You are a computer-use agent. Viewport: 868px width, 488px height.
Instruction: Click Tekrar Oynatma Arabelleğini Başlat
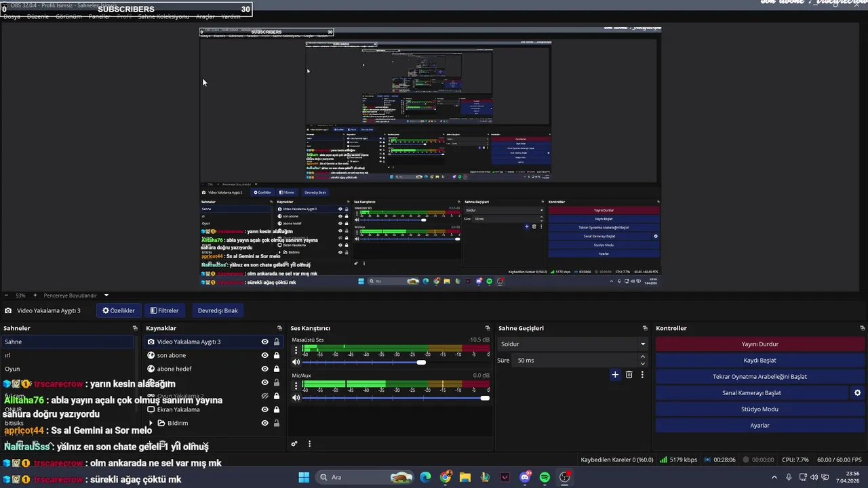pyautogui.click(x=759, y=376)
